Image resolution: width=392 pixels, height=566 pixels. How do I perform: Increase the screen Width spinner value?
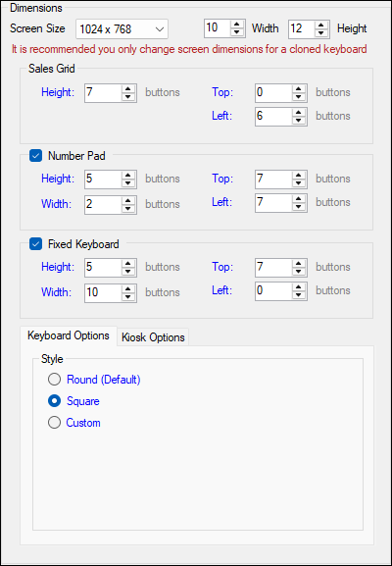(x=236, y=25)
